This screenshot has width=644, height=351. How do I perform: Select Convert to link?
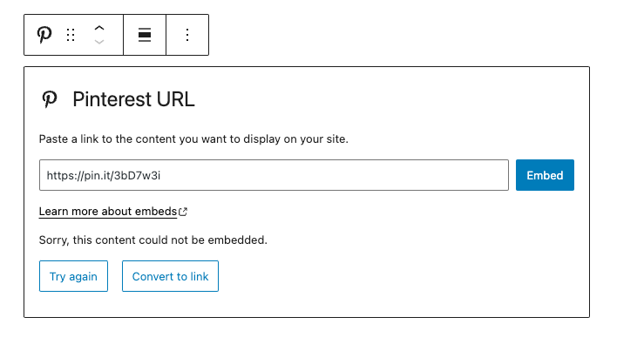point(170,276)
